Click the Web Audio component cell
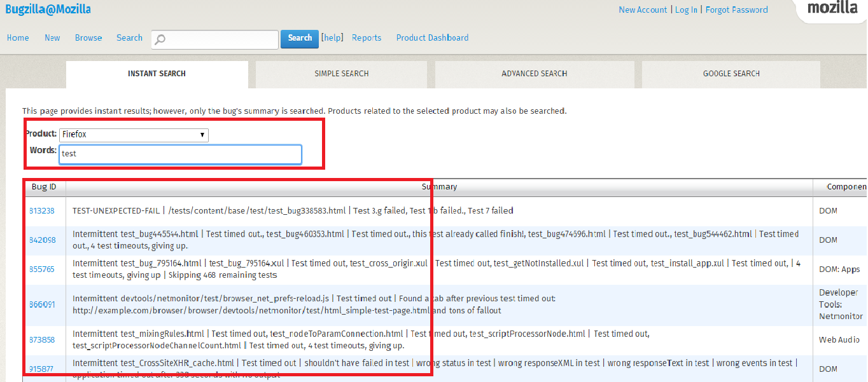Viewport: 868px width, 382px height. [839, 339]
